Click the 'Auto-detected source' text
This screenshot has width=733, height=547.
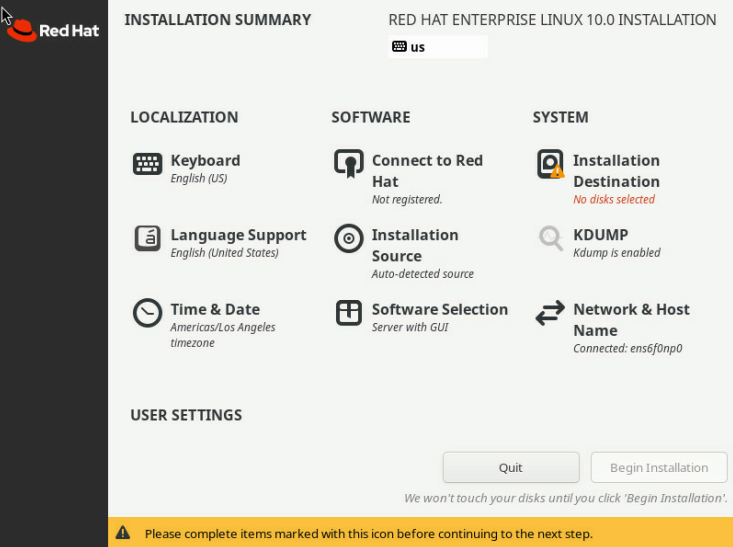[423, 274]
